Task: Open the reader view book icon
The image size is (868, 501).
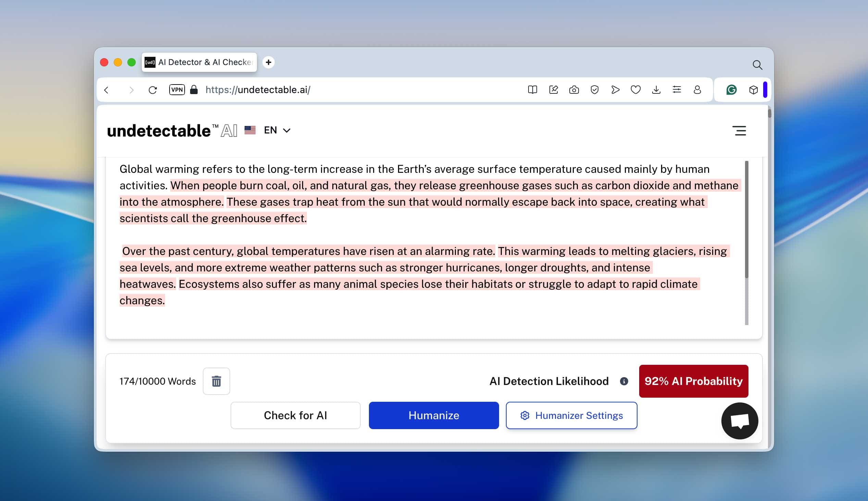Action: pyautogui.click(x=532, y=90)
